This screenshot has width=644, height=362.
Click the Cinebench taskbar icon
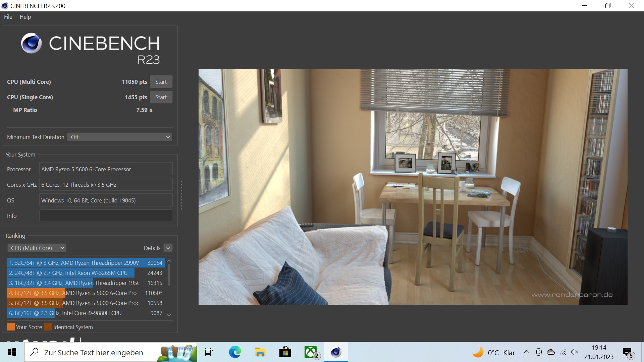336,352
